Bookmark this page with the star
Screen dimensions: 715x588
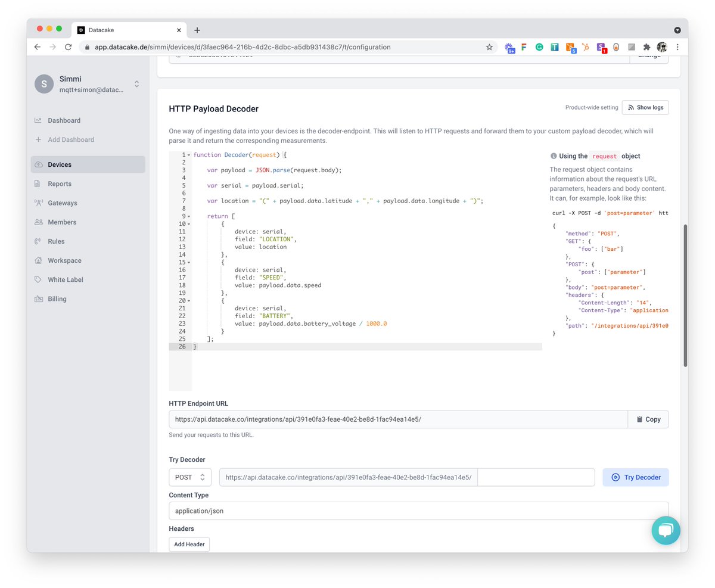(x=489, y=47)
